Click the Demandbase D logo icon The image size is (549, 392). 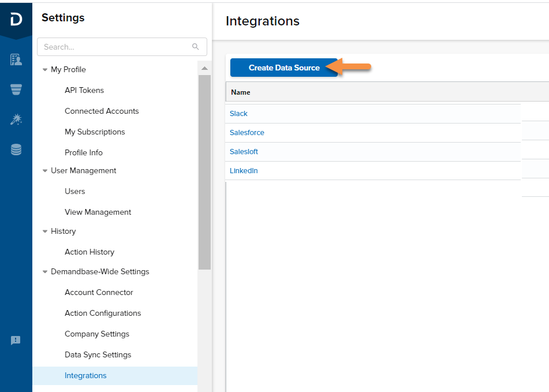coord(16,19)
